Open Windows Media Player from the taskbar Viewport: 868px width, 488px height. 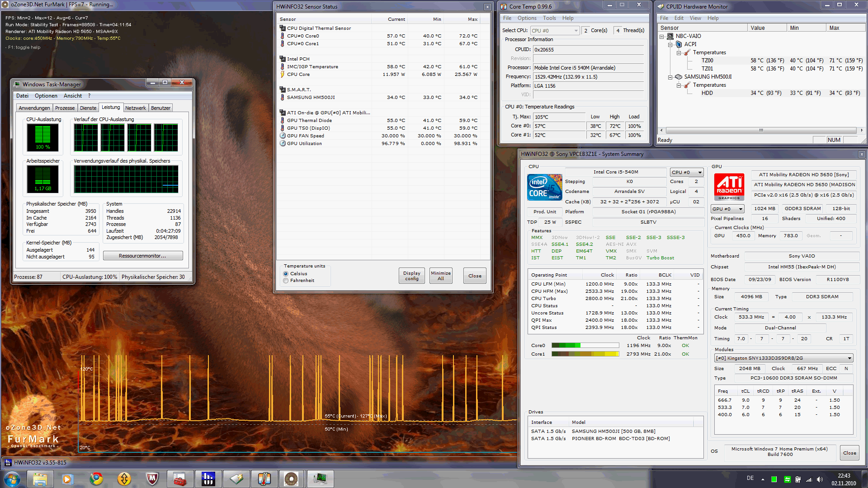pyautogui.click(x=68, y=479)
